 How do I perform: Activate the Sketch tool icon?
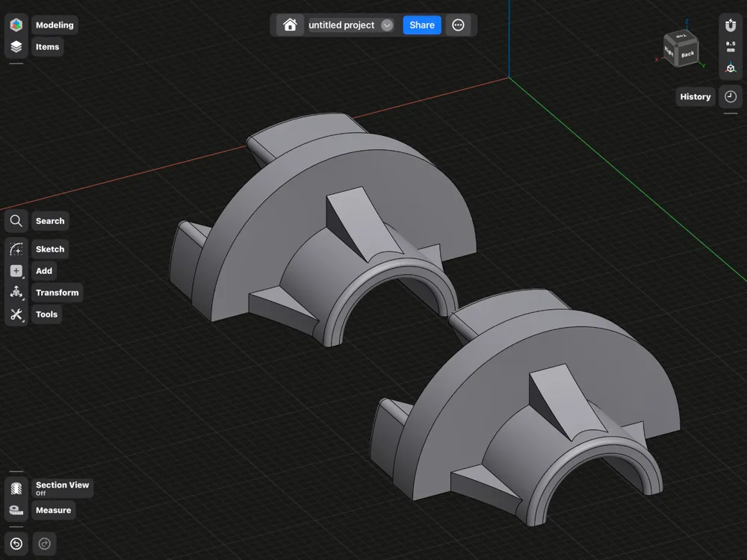coord(16,249)
